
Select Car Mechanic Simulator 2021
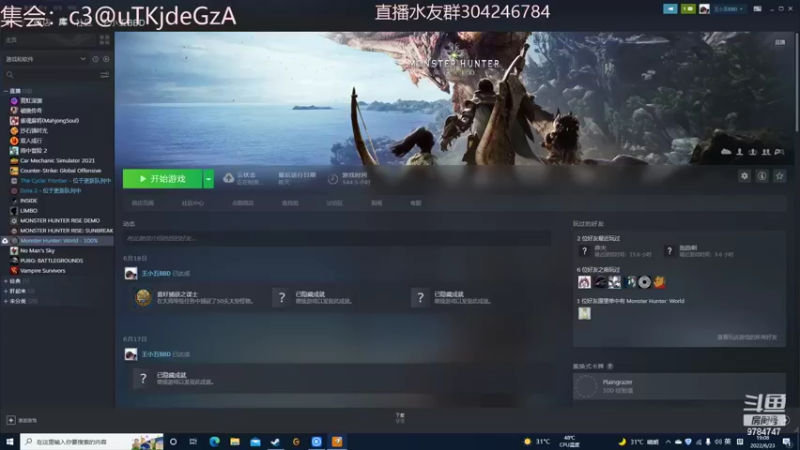[x=57, y=161]
